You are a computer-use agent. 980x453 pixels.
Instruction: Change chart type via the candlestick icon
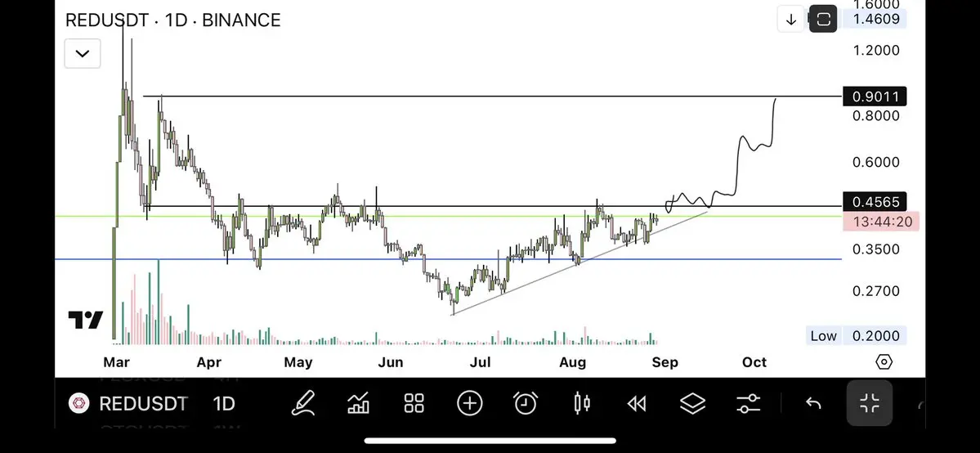581,404
